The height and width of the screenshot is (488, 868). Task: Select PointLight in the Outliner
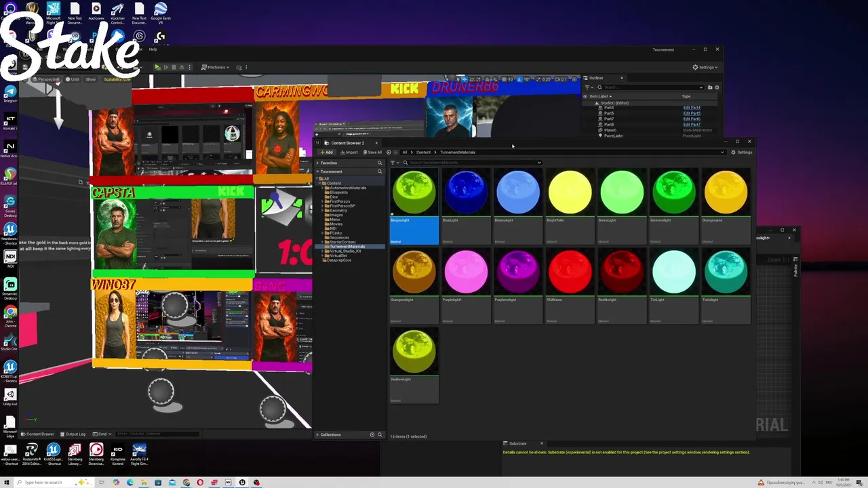click(613, 136)
